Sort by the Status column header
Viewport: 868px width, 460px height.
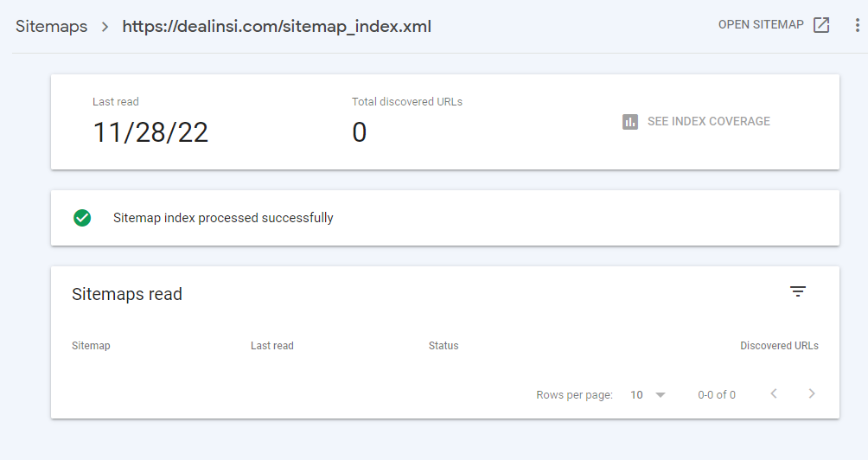(x=444, y=345)
